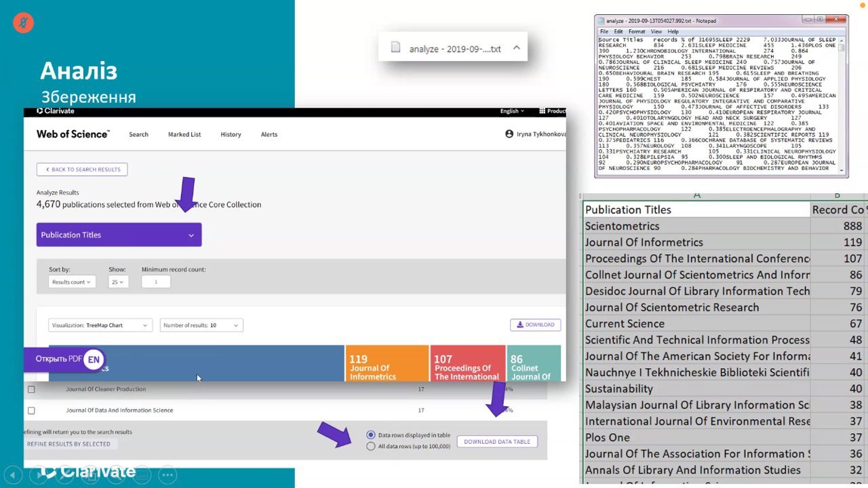Viewport: 868px width, 488px height.
Task: Select the Sustainability spreadsheet cell
Action: 697,389
